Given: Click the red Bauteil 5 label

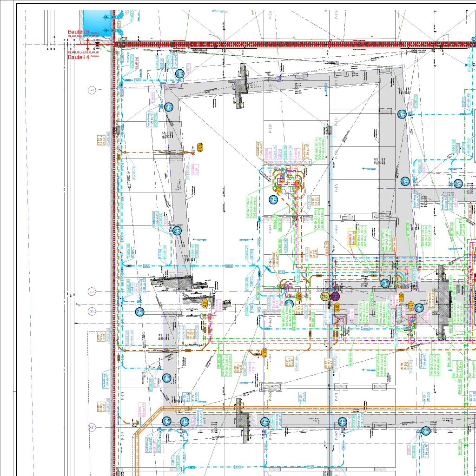Looking at the screenshot, I should coord(79,32).
